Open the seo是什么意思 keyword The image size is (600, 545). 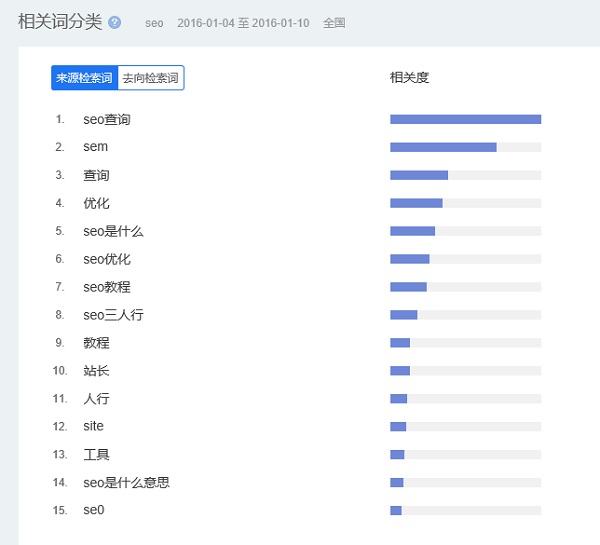click(126, 483)
